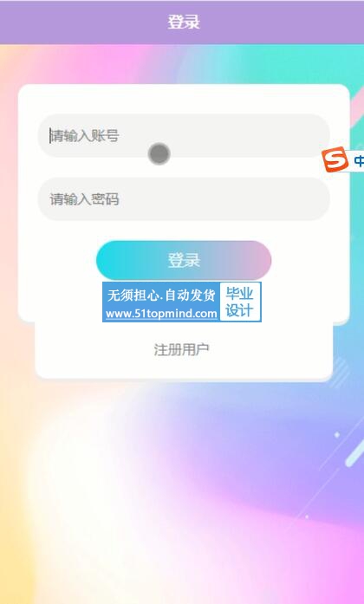
Task: Click the 无须担心.自动发货 banner text
Action: click(161, 296)
